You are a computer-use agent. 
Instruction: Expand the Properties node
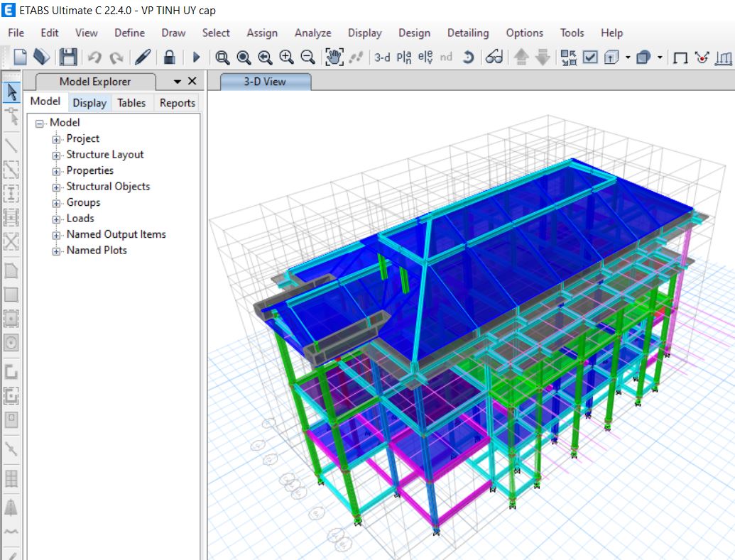pos(56,171)
